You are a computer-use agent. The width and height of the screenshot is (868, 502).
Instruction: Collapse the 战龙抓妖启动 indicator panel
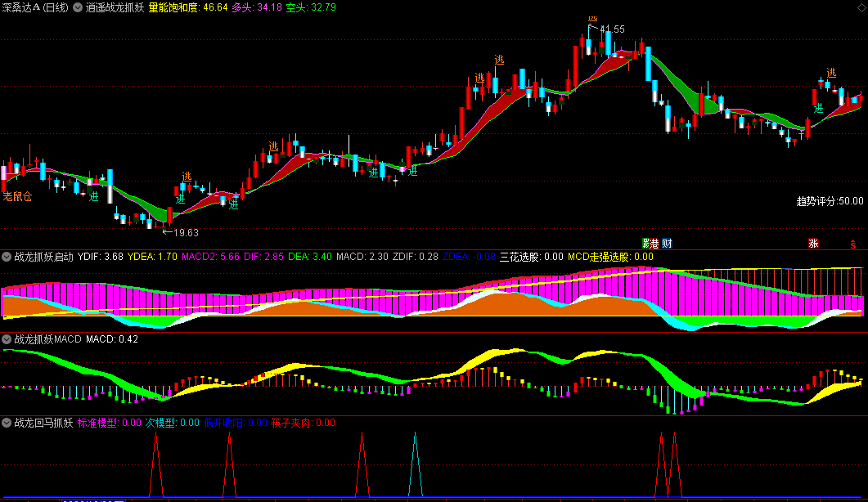7,257
